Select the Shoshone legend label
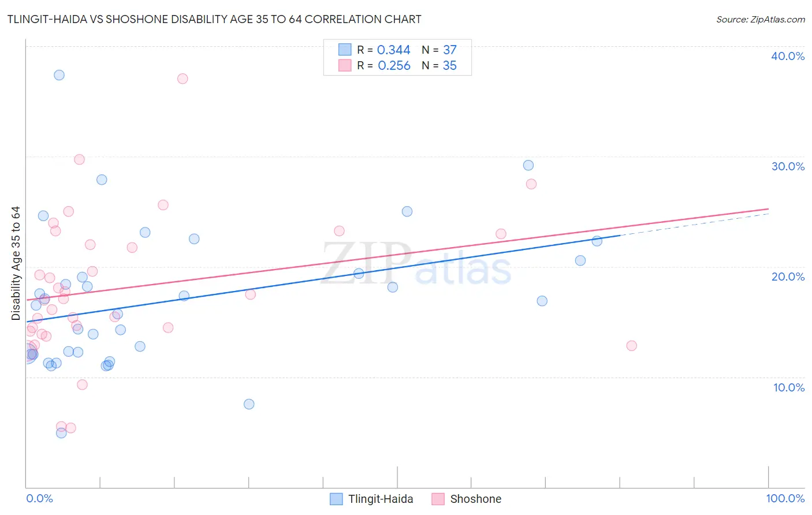The height and width of the screenshot is (515, 812). [476, 499]
